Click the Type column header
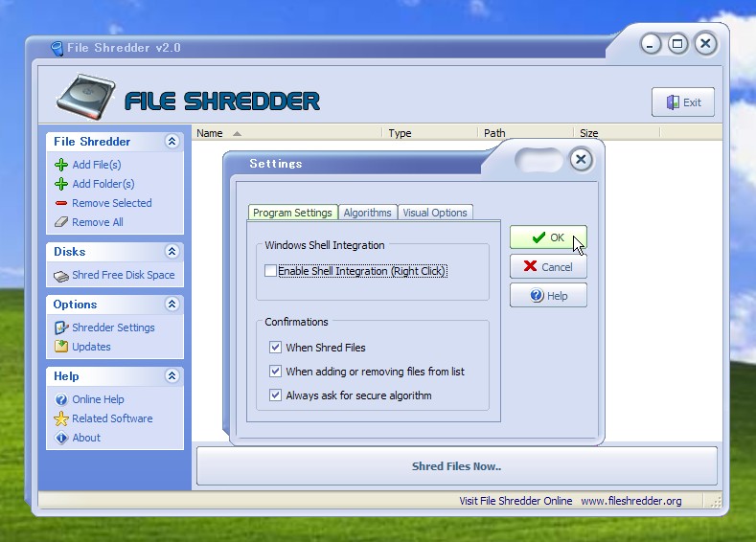 point(429,133)
